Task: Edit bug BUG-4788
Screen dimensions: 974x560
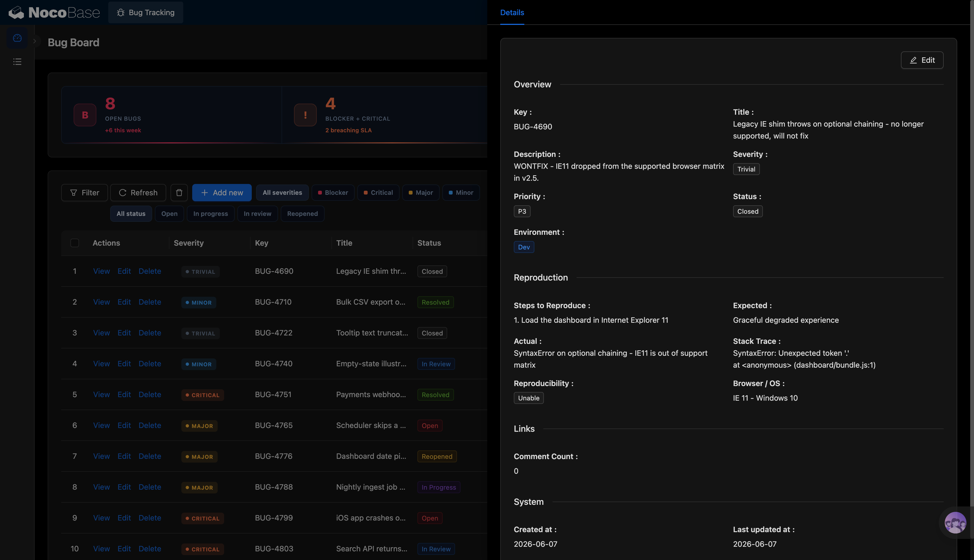Action: pos(124,487)
